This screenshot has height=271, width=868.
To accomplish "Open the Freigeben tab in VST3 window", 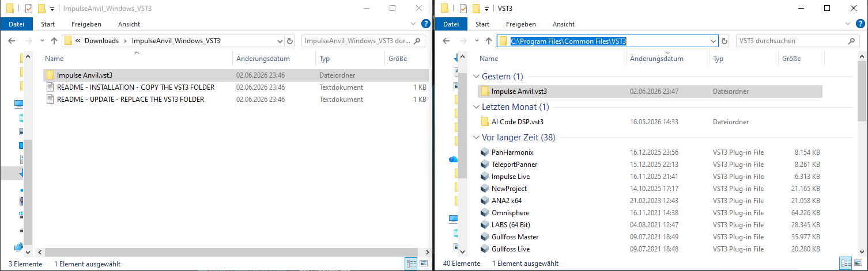I will 521,24.
